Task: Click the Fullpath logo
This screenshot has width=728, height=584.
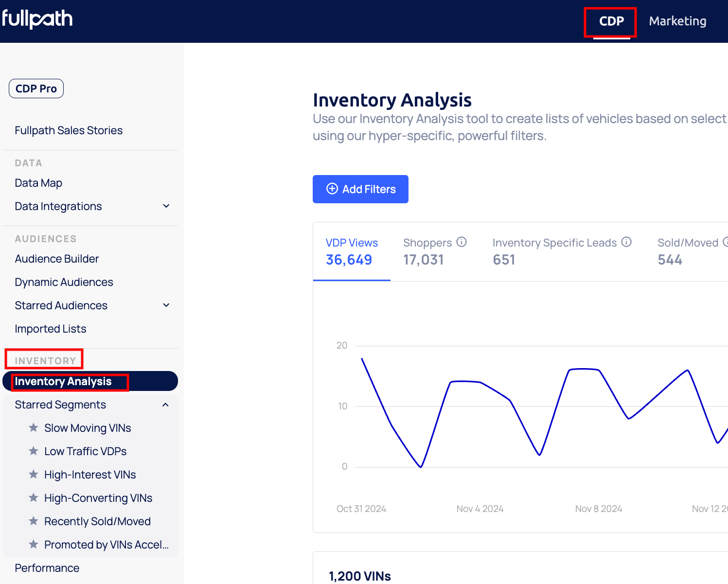Action: coord(37,19)
